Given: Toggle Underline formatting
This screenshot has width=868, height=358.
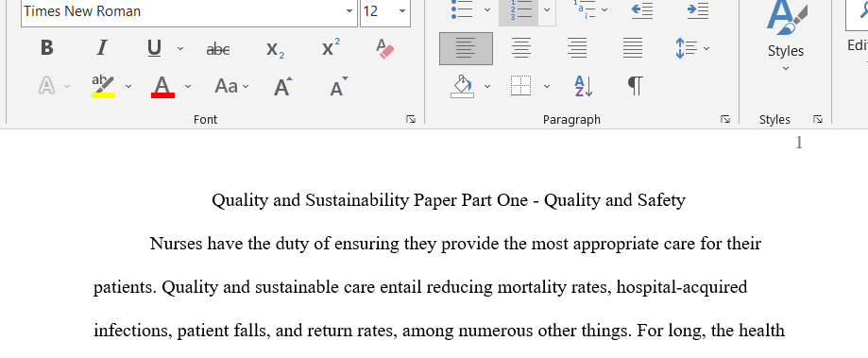Looking at the screenshot, I should [x=155, y=48].
